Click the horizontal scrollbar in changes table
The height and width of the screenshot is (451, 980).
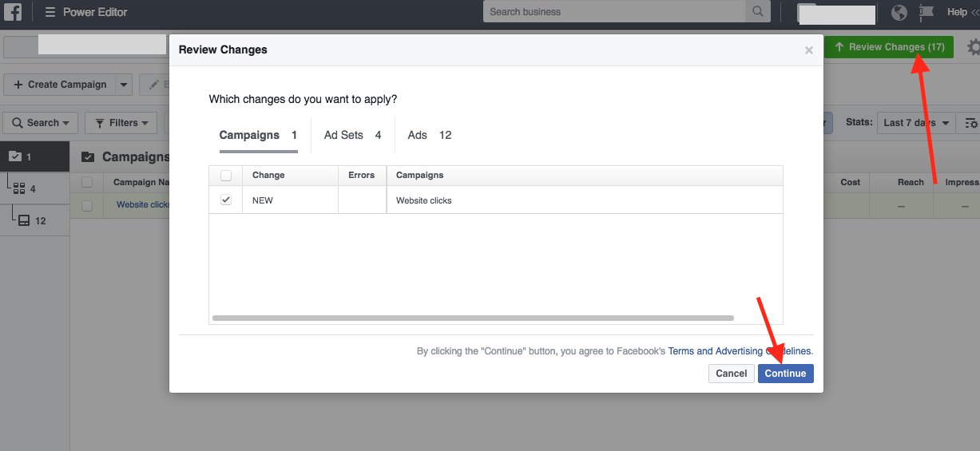pyautogui.click(x=473, y=318)
